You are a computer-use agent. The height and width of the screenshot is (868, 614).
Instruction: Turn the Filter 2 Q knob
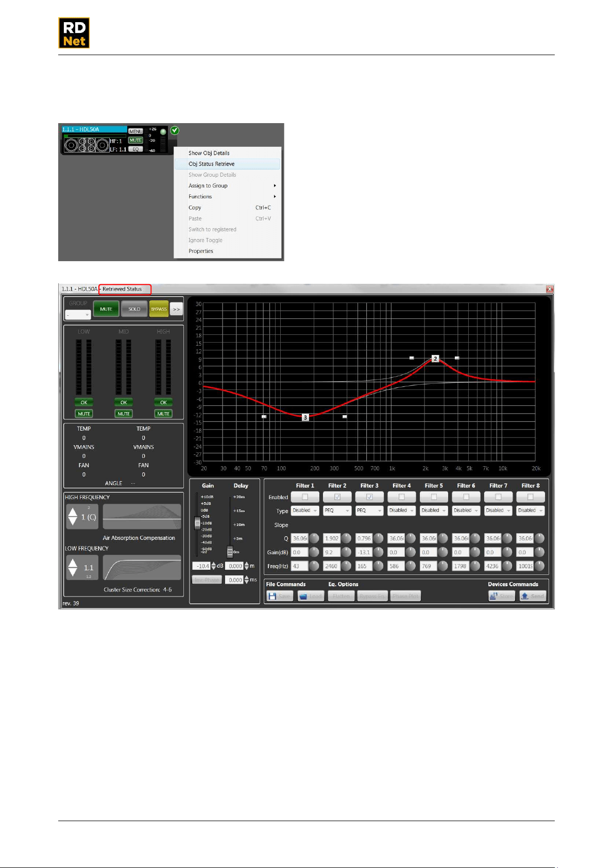[346, 538]
